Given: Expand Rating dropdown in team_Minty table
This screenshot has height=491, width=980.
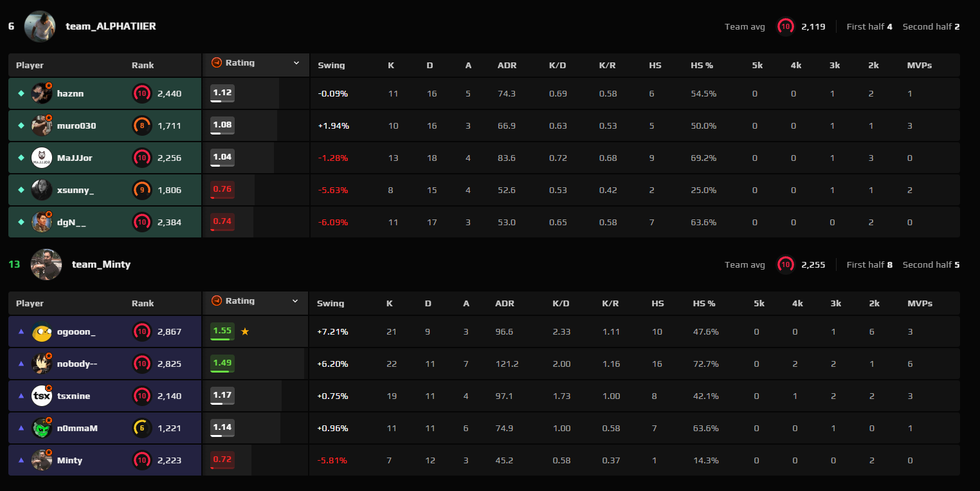Looking at the screenshot, I should (296, 301).
